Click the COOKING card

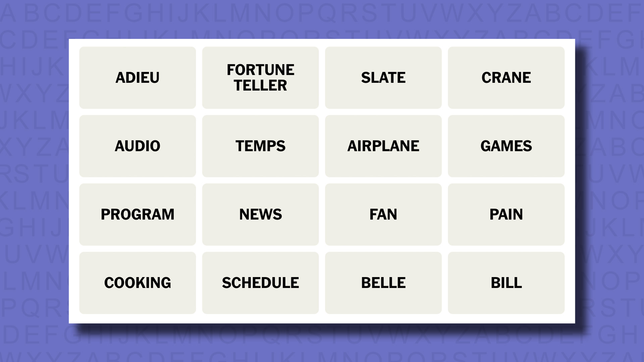(x=137, y=283)
